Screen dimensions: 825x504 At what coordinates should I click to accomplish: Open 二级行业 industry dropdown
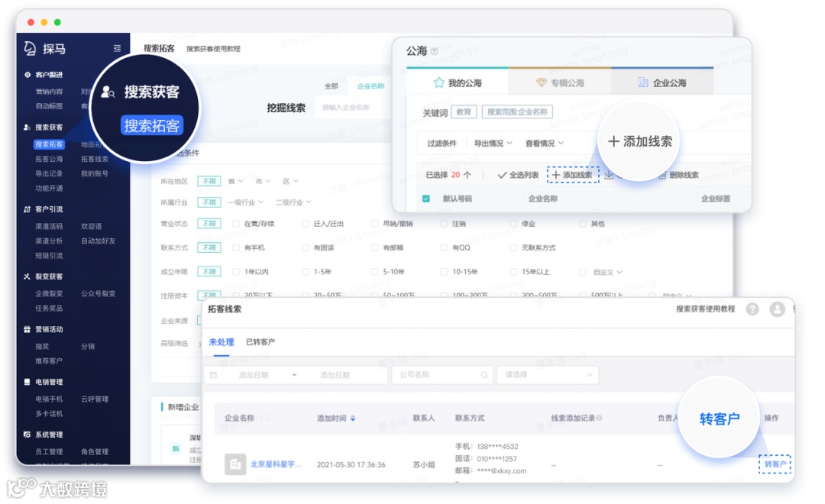click(293, 202)
